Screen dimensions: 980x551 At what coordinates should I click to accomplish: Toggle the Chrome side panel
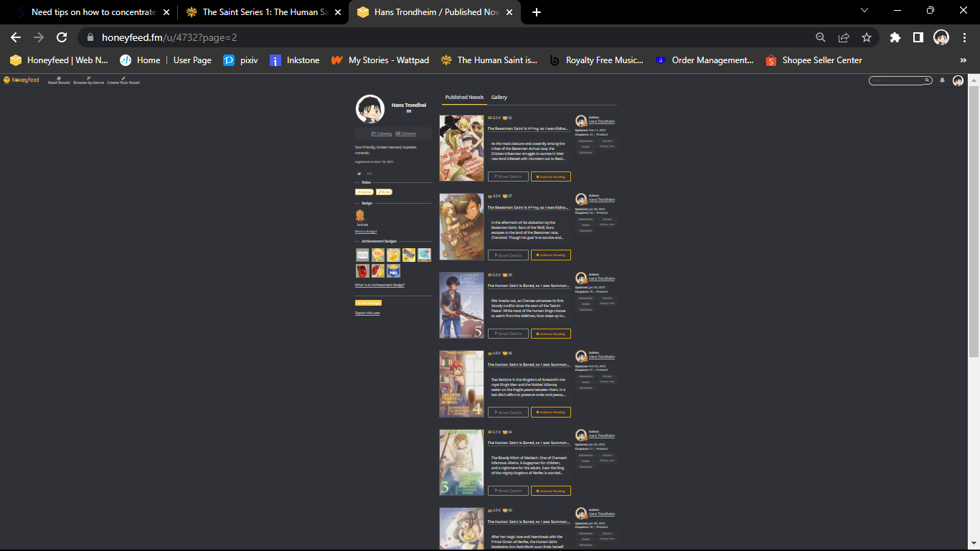point(918,37)
